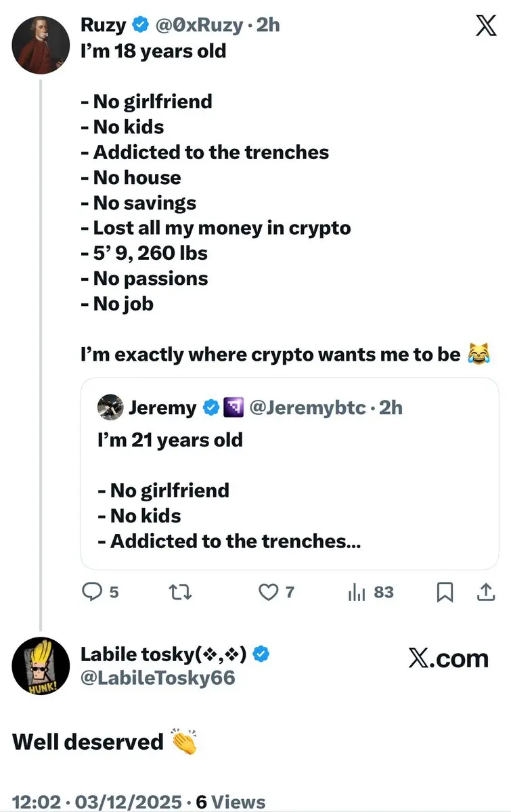This screenshot has height=812, width=511.
Task: Open Jeremy's small avatar in quoted tweet
Action: point(110,407)
